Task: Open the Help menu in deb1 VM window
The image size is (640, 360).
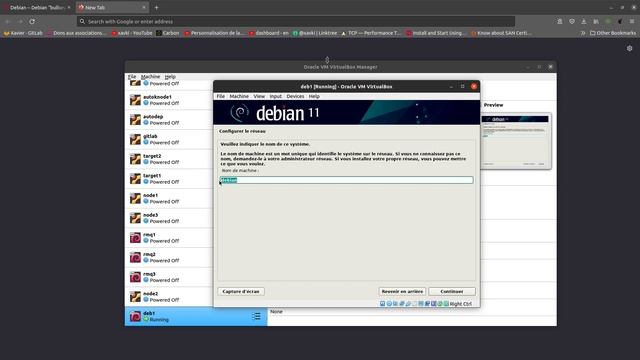Action: (x=314, y=96)
